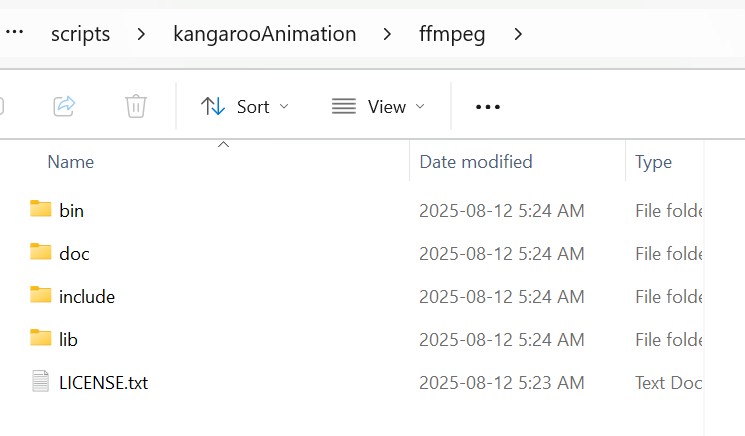Go to the scripts breadcrumb folder

80,34
